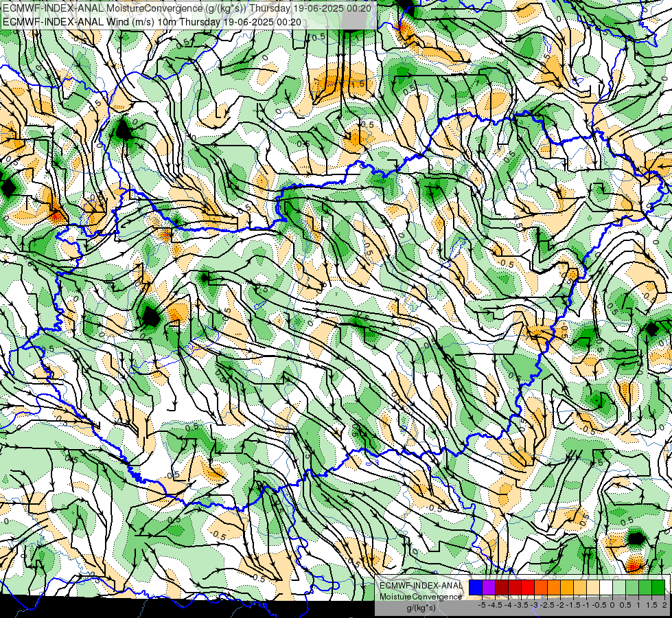Select the -1.5 tick label in the legend
The width and height of the screenshot is (672, 618).
[573, 605]
